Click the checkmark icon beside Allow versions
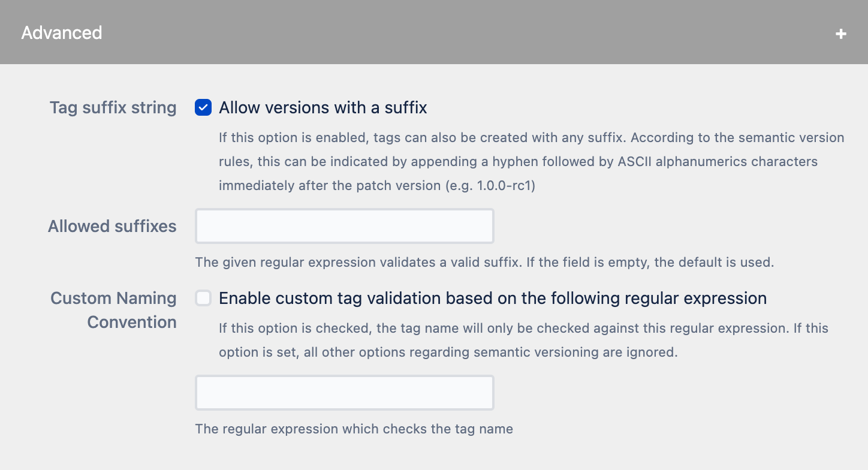Screen dimensions: 868x470 click(203, 108)
